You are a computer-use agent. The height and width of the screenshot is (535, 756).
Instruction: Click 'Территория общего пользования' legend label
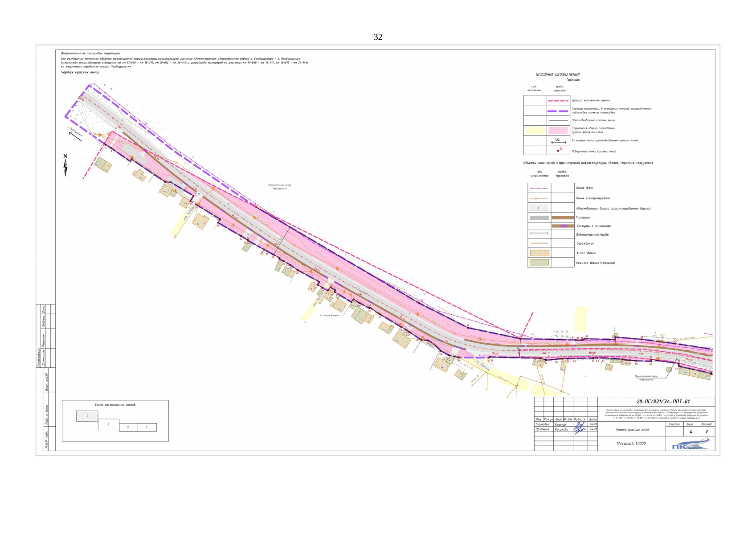point(593,128)
